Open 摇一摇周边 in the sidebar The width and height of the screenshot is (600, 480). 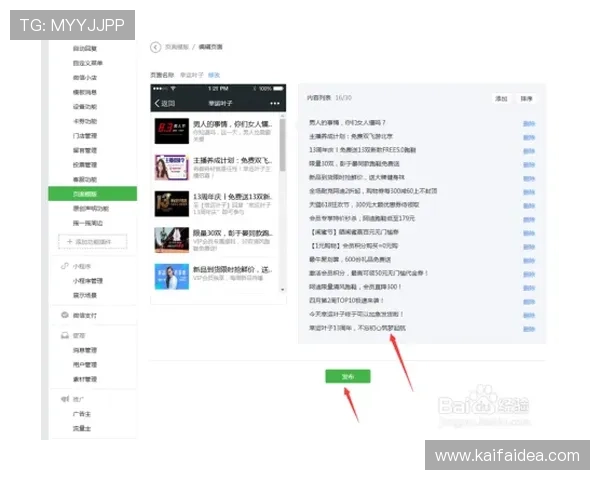(x=88, y=223)
